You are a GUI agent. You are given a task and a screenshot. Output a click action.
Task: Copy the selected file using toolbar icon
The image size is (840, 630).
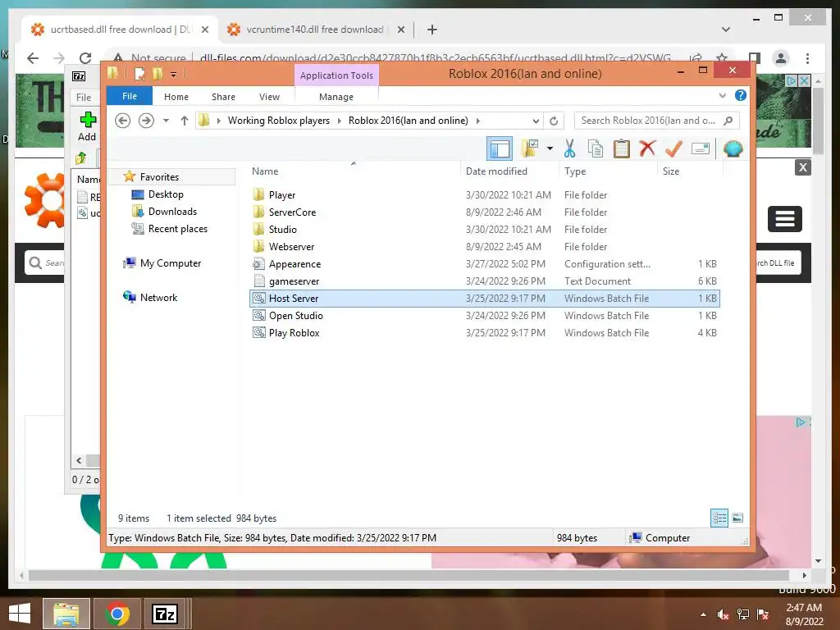[596, 148]
